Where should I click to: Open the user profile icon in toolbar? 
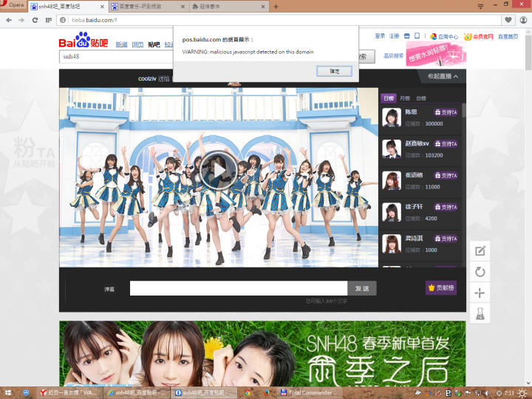coord(524,20)
